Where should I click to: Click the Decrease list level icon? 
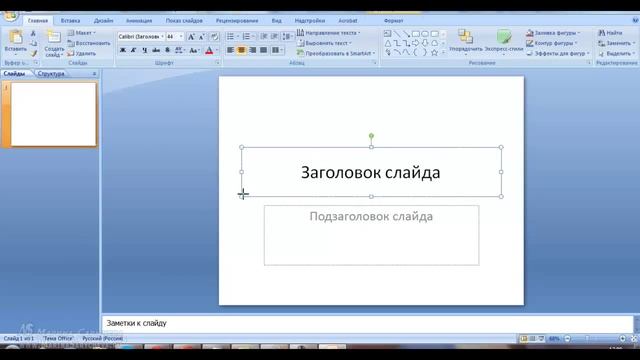pos(264,37)
